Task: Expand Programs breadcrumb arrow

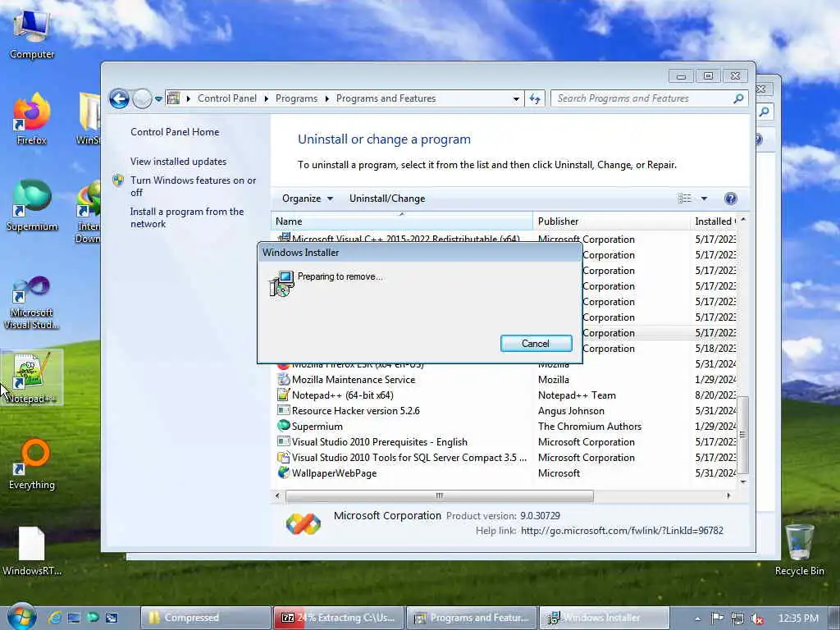Action: [326, 98]
